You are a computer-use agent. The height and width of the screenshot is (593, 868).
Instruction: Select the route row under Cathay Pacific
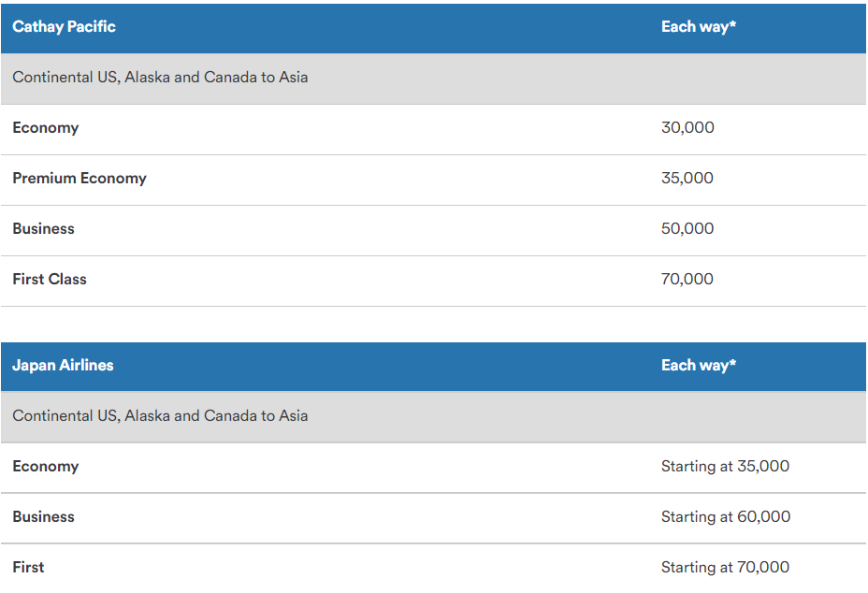(x=160, y=78)
